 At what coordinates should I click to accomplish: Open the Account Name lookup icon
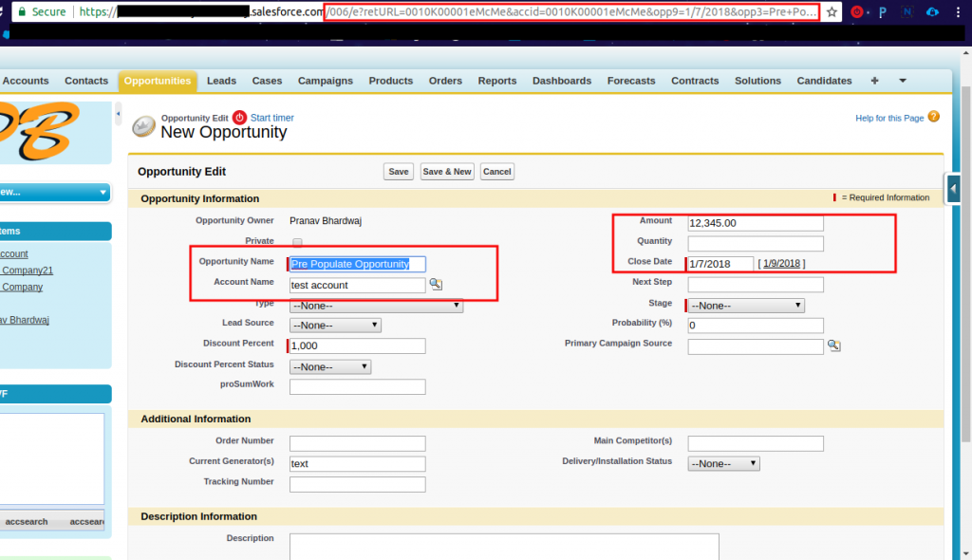pos(436,284)
